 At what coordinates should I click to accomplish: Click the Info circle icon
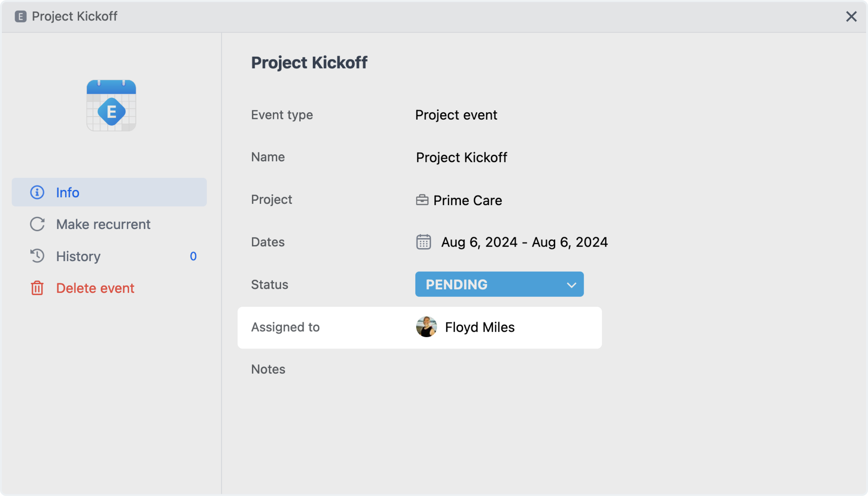tap(37, 192)
